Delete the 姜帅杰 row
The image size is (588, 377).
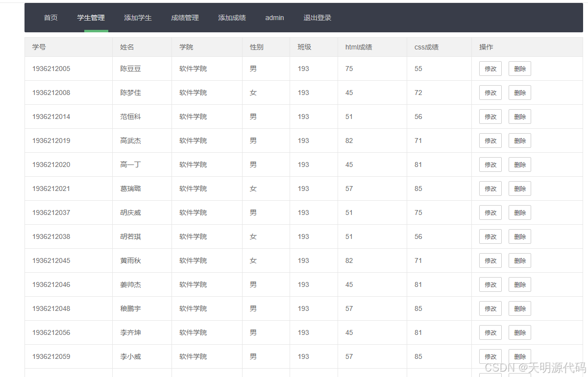click(520, 284)
